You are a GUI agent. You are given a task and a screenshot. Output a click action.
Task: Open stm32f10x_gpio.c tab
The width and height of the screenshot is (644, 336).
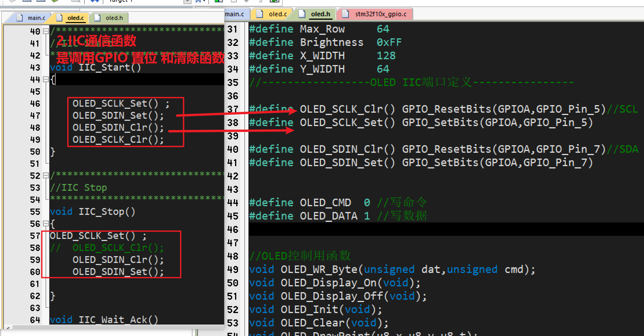click(x=375, y=14)
